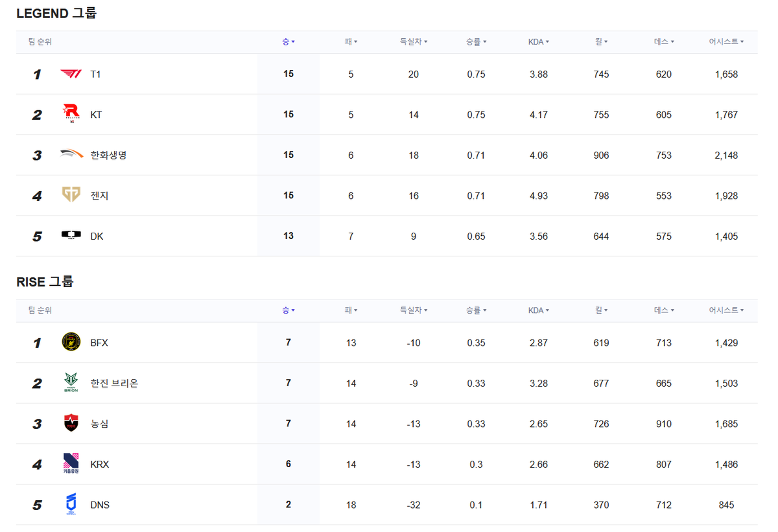Image resolution: width=778 pixels, height=532 pixels.
Task: Select DNS's assists value 845
Action: tap(726, 505)
